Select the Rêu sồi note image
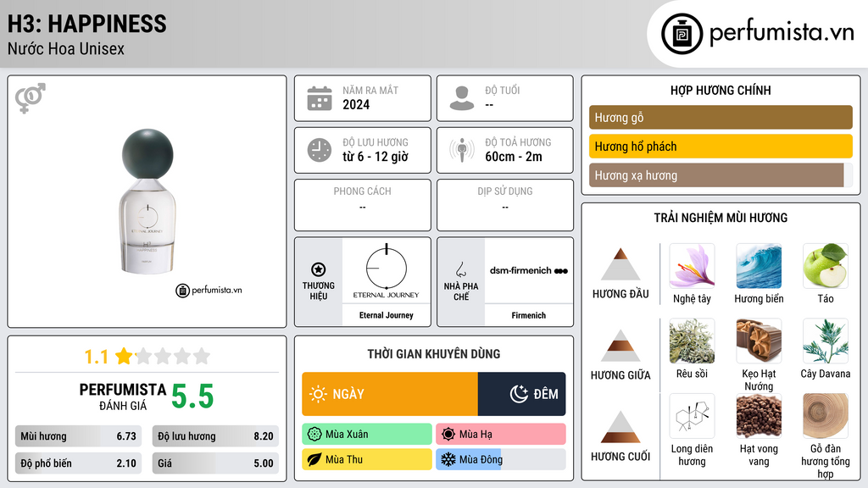Image resolution: width=868 pixels, height=488 pixels. (692, 341)
